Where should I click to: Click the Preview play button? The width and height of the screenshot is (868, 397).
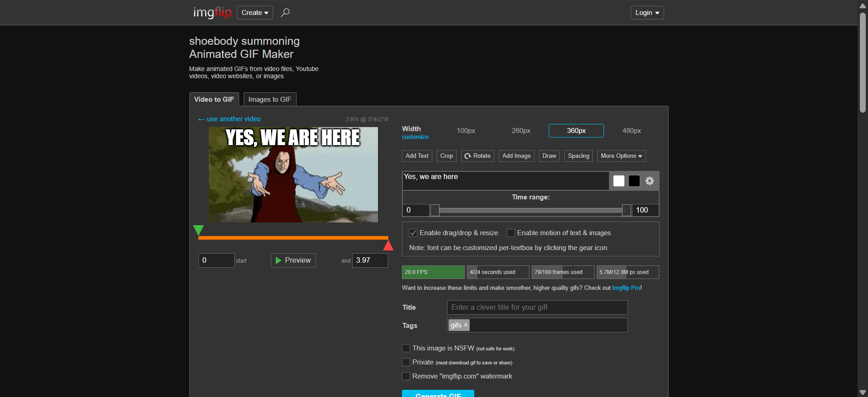(293, 260)
